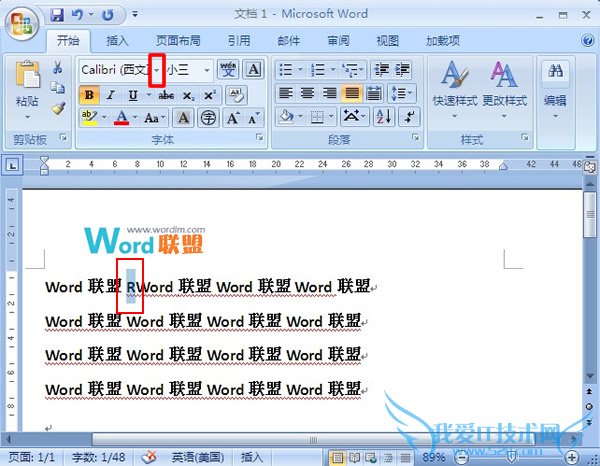Switch to the 引用 tab
This screenshot has width=600, height=466.
point(239,41)
